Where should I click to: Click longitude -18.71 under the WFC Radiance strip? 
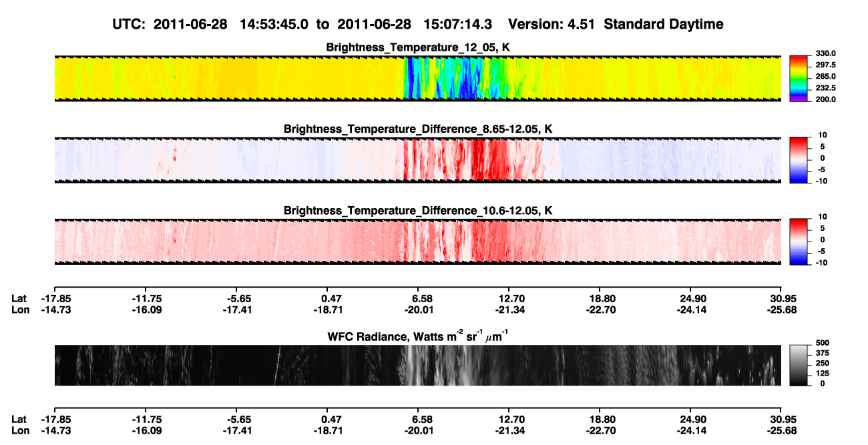coord(328,430)
